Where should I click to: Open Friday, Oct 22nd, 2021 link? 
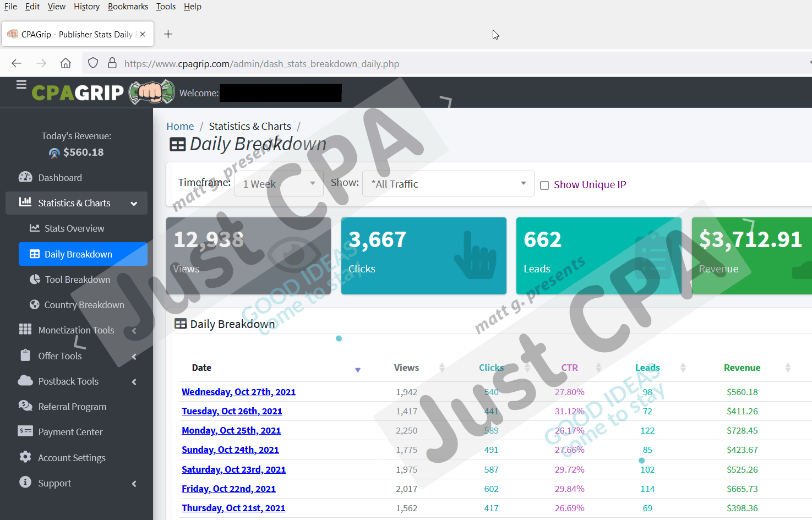pyautogui.click(x=228, y=489)
